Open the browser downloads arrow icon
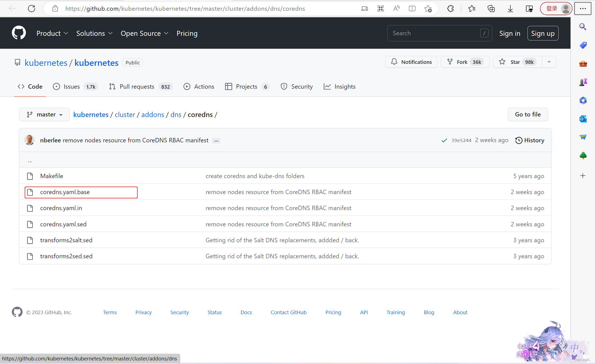The width and height of the screenshot is (595, 364). 510,9
